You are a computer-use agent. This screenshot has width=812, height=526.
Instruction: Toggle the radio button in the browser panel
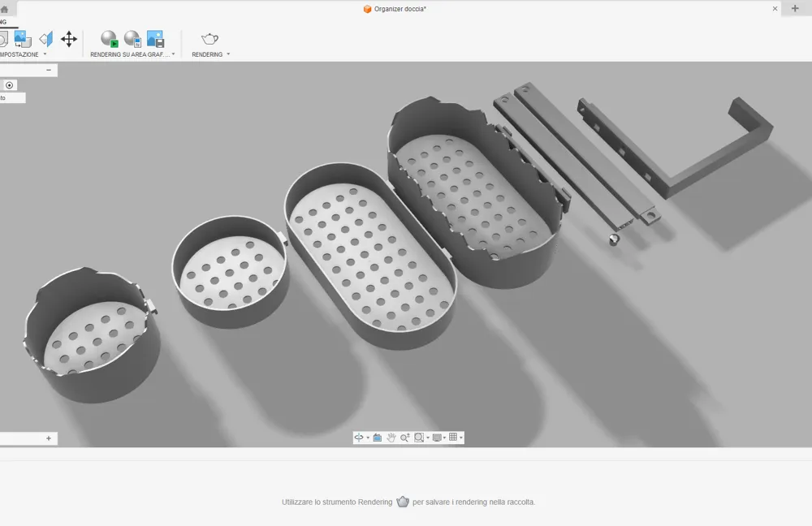pyautogui.click(x=9, y=85)
